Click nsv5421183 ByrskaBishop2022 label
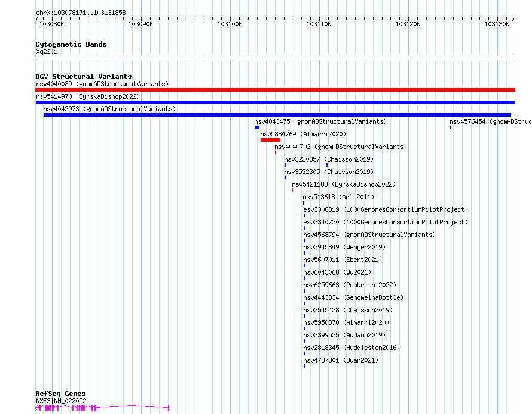The width and height of the screenshot is (532, 414). tap(344, 184)
